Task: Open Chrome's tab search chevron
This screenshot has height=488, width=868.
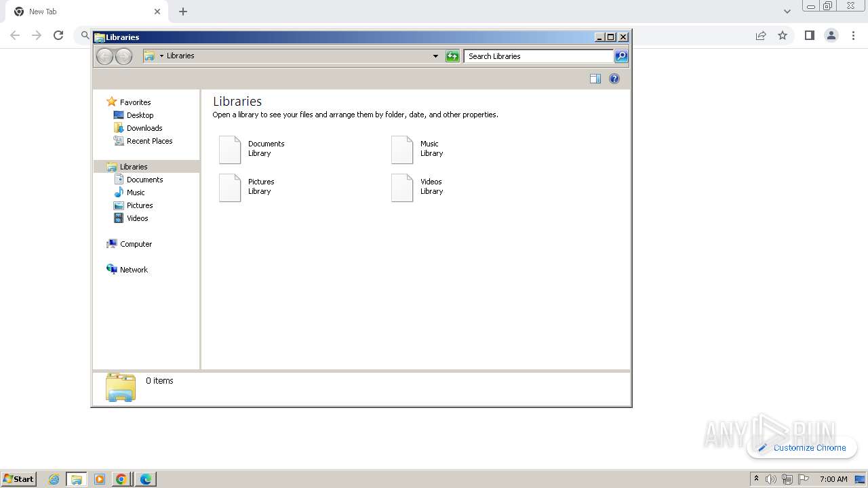Action: pos(787,12)
